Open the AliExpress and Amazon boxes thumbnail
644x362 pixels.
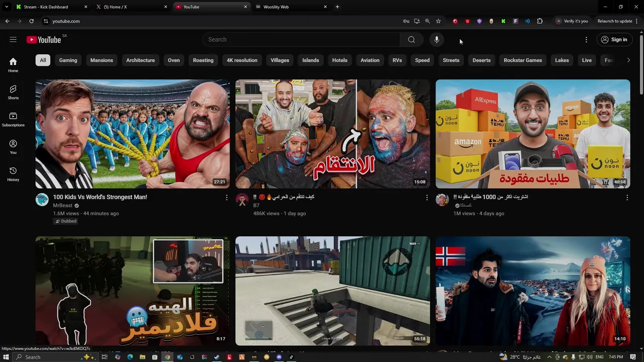tap(533, 134)
